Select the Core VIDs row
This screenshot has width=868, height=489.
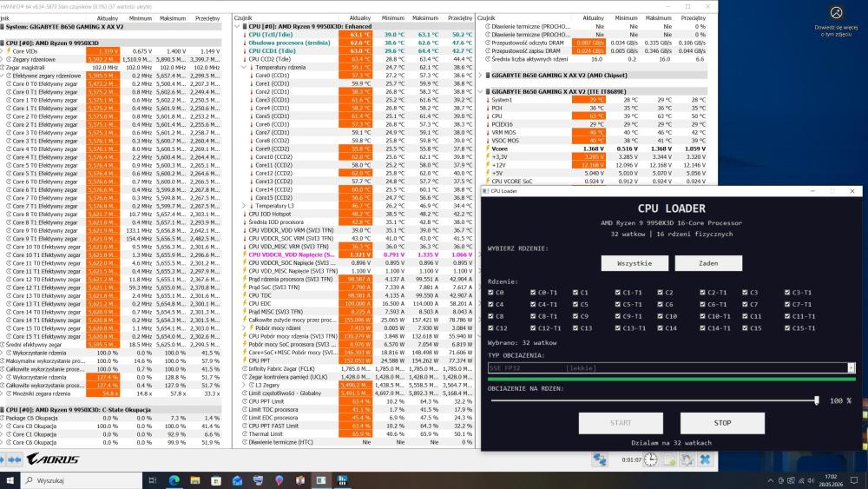coord(111,51)
